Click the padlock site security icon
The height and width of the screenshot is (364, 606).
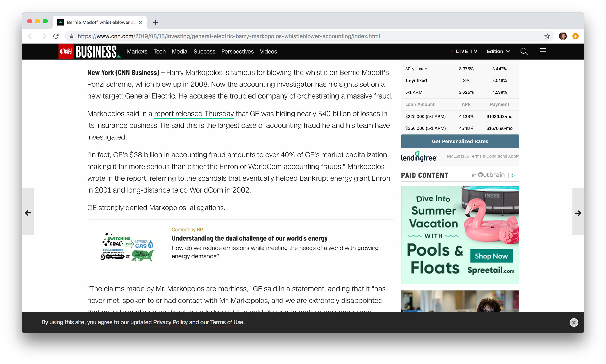click(x=72, y=36)
